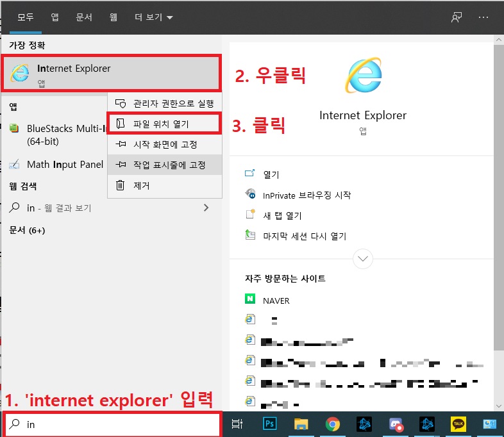The height and width of the screenshot is (437, 504).
Task: Click the magnifier icon in search box
Action: [x=14, y=424]
